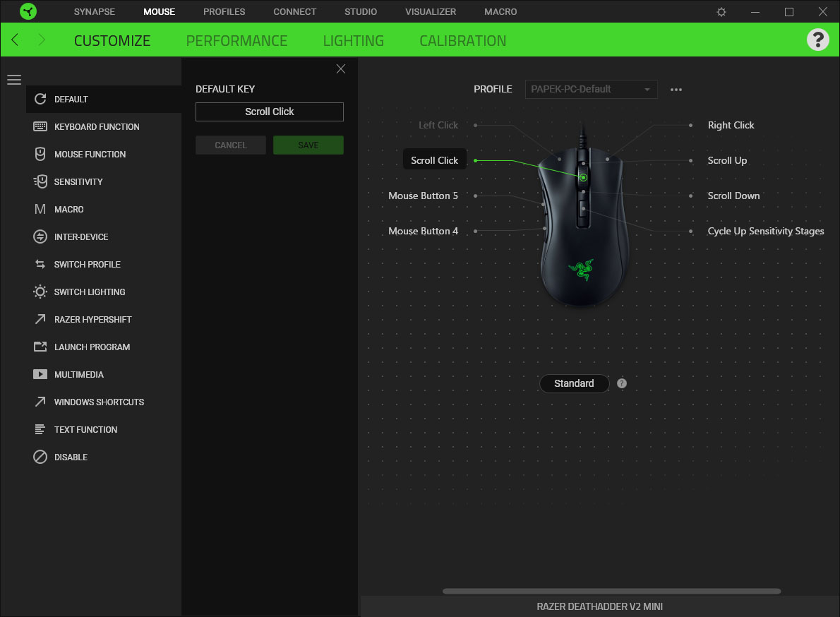Select the Mouse Button 5 assignment
The height and width of the screenshot is (617, 840).
[424, 196]
